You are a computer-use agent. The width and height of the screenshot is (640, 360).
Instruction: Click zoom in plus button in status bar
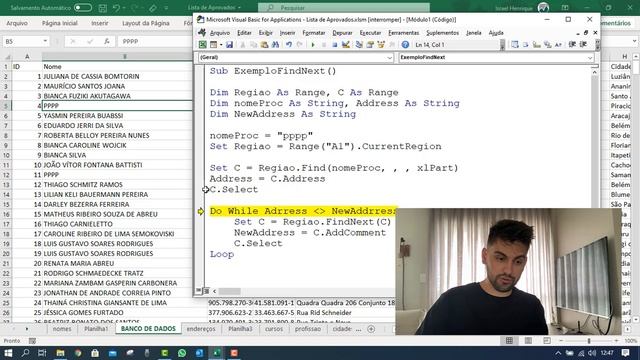tap(617, 341)
